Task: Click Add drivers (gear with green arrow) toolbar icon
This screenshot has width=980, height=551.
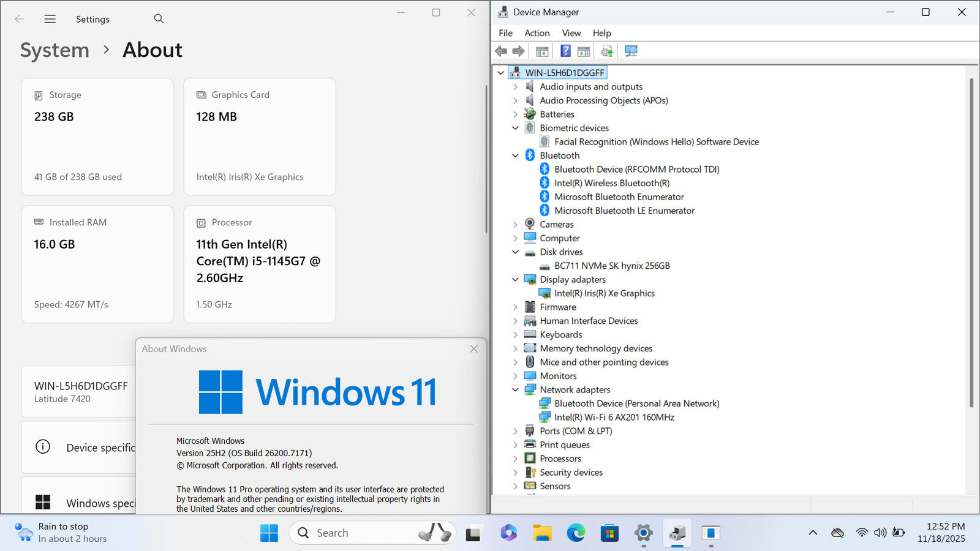Action: pos(606,51)
